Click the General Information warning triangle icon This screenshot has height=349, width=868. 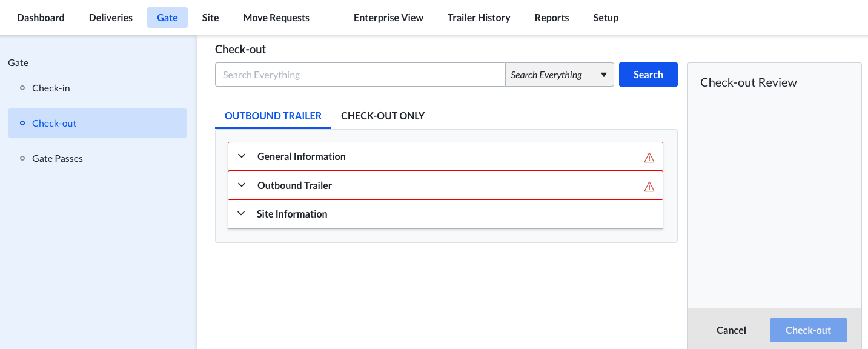click(x=649, y=158)
